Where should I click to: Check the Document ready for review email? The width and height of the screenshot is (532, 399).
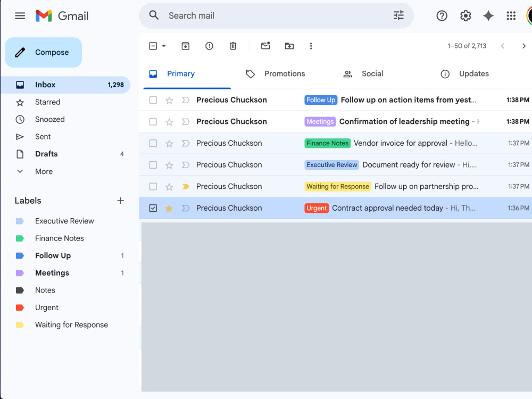pyautogui.click(x=153, y=165)
